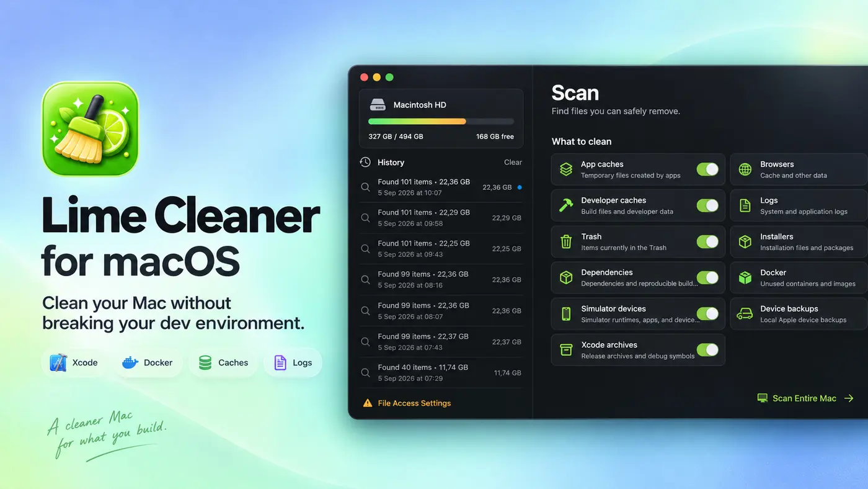Click the purple Logs document badge icon
This screenshot has width=868, height=489.
(x=280, y=362)
